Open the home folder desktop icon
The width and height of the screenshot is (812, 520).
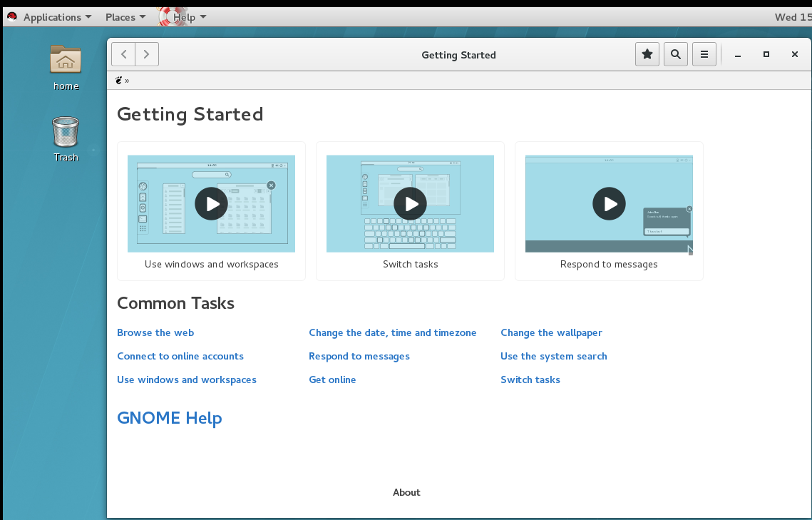tap(66, 68)
